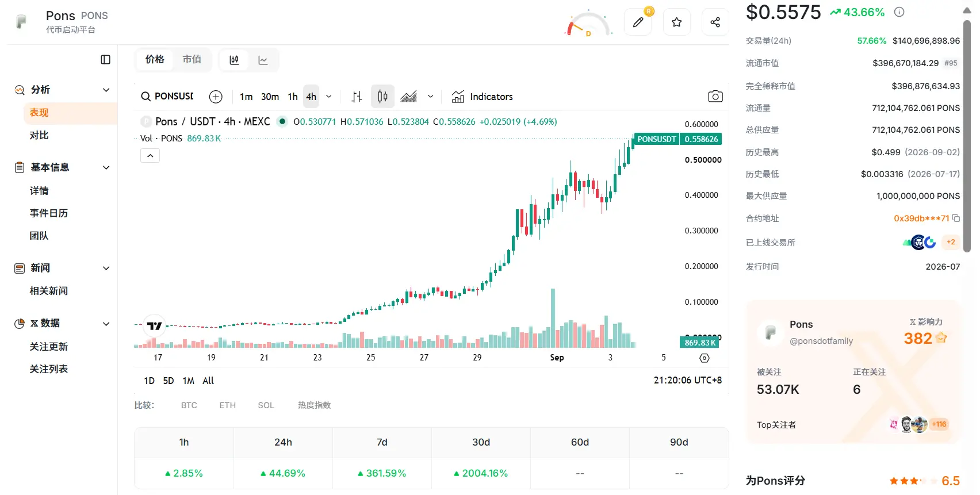Click the TradingView logo on chart

pyautogui.click(x=155, y=326)
